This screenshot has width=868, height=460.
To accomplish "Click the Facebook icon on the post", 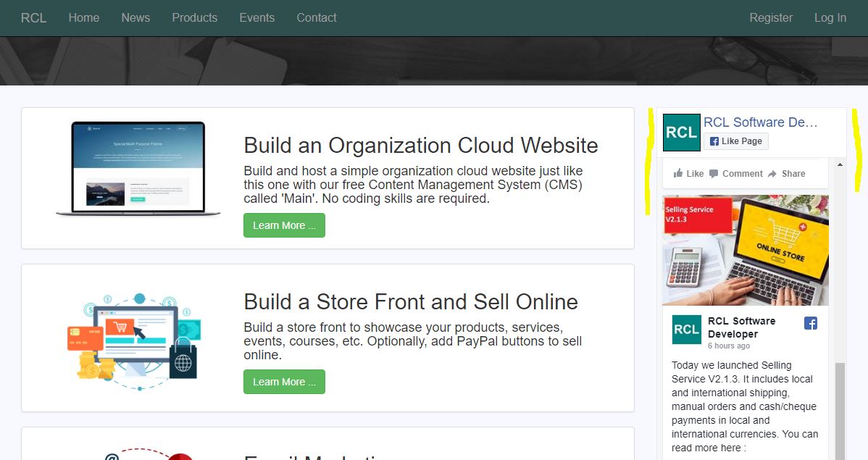I will (x=811, y=323).
